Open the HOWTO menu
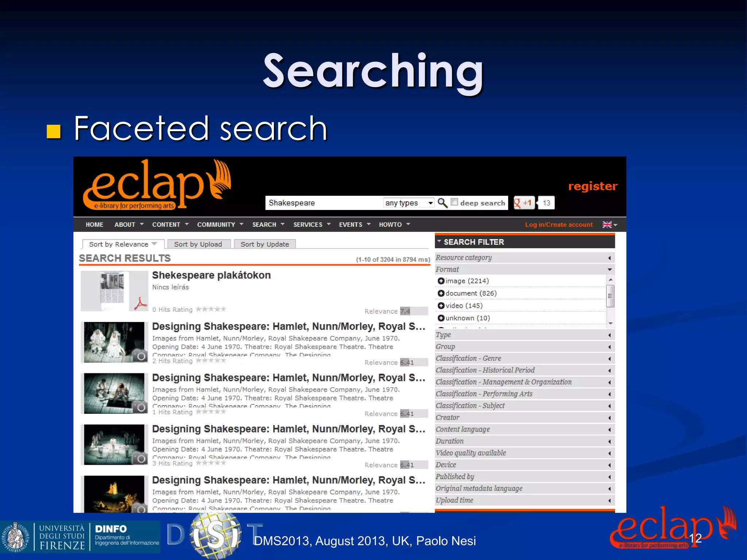The image size is (747, 560). click(394, 225)
